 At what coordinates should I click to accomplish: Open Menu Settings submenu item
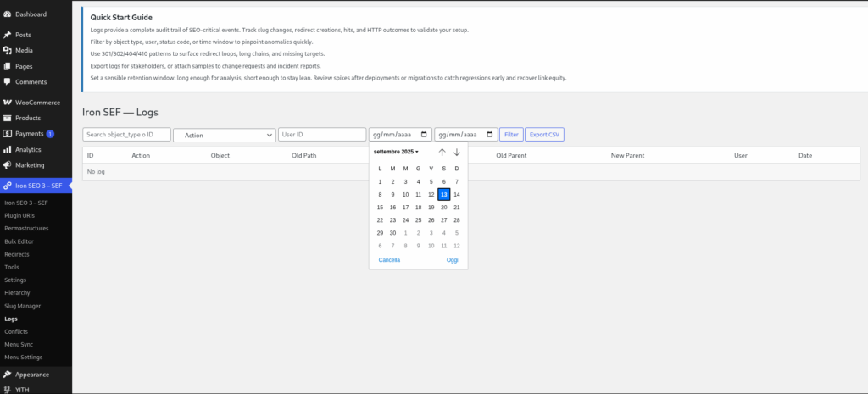pos(23,357)
